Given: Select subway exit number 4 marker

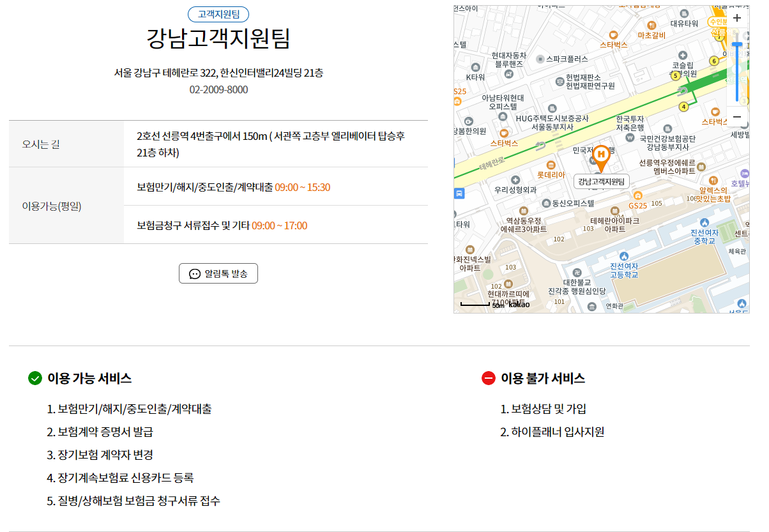Looking at the screenshot, I should (x=683, y=107).
